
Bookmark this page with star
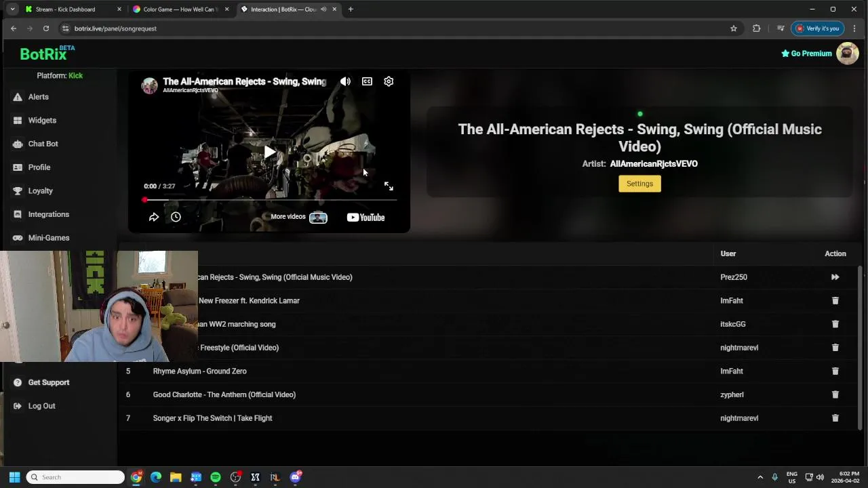[733, 28]
